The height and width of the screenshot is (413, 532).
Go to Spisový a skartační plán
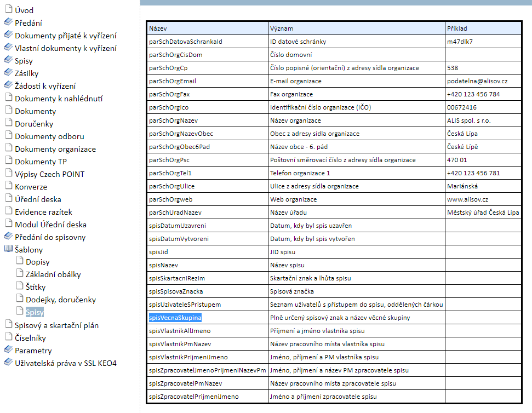coord(56,325)
